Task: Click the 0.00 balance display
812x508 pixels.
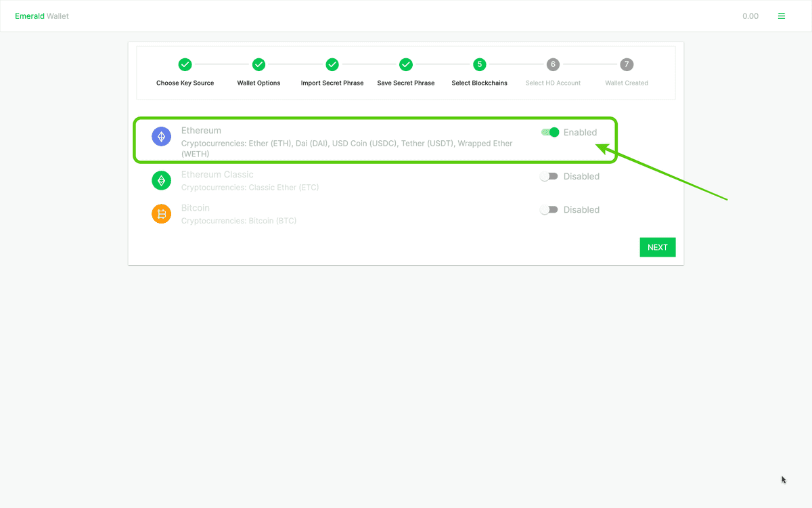Action: pos(750,16)
